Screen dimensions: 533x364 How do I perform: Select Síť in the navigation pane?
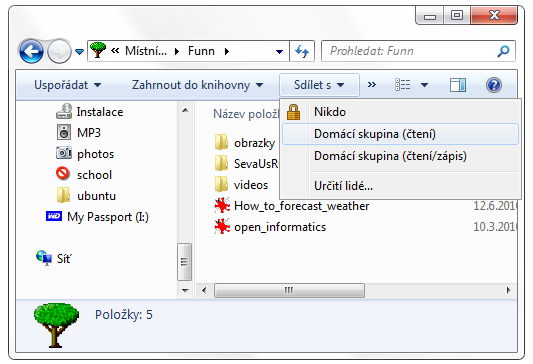pos(64,259)
